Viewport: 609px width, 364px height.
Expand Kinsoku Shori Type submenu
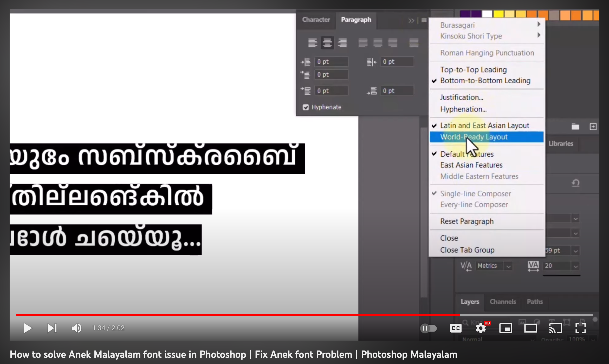click(x=487, y=36)
